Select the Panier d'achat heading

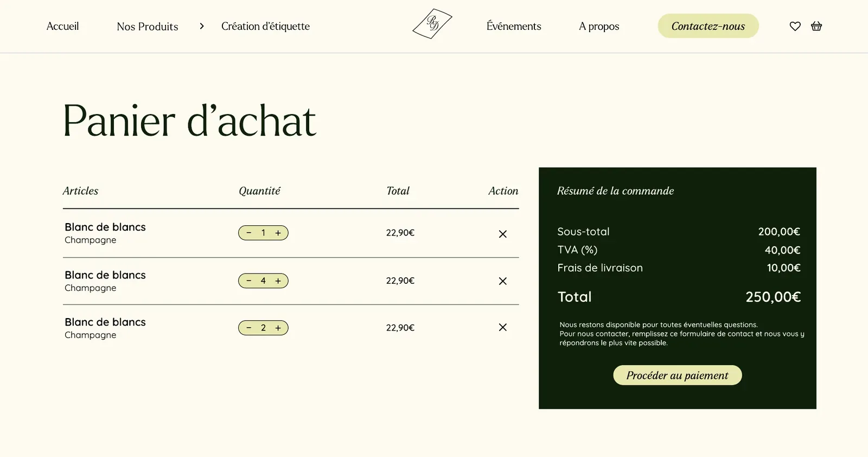189,120
